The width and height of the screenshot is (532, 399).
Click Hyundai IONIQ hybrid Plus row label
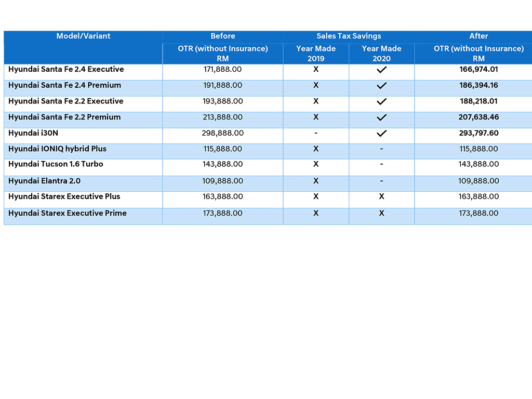[x=57, y=149]
